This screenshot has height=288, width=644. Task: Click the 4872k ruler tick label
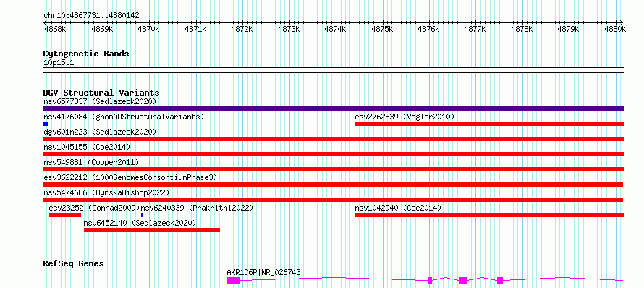click(242, 29)
